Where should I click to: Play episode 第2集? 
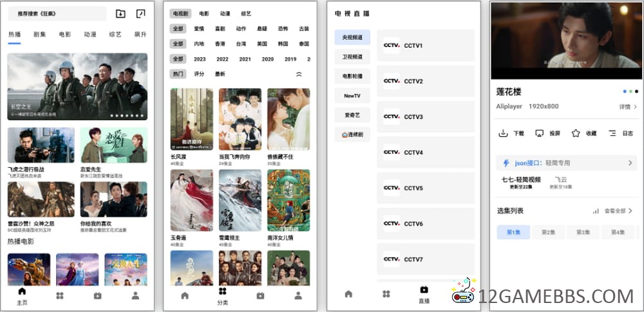(548, 232)
